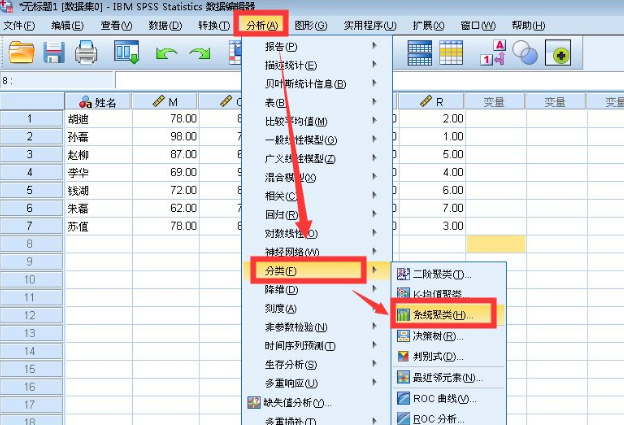Select the 姓名 column header
This screenshot has height=425, width=624.
[x=98, y=102]
